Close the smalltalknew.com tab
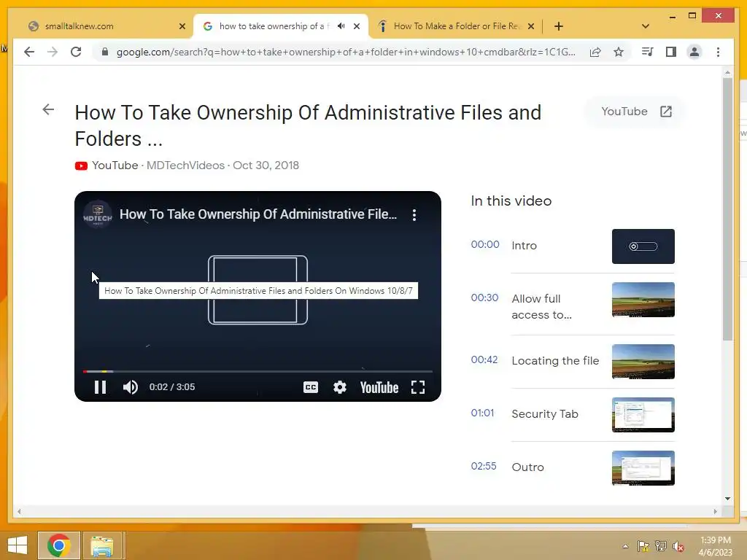This screenshot has height=560, width=747. 182,26
